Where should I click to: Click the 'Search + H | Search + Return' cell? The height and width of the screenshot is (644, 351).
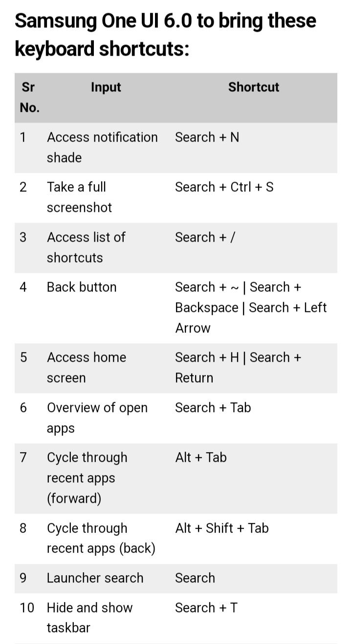tap(238, 368)
